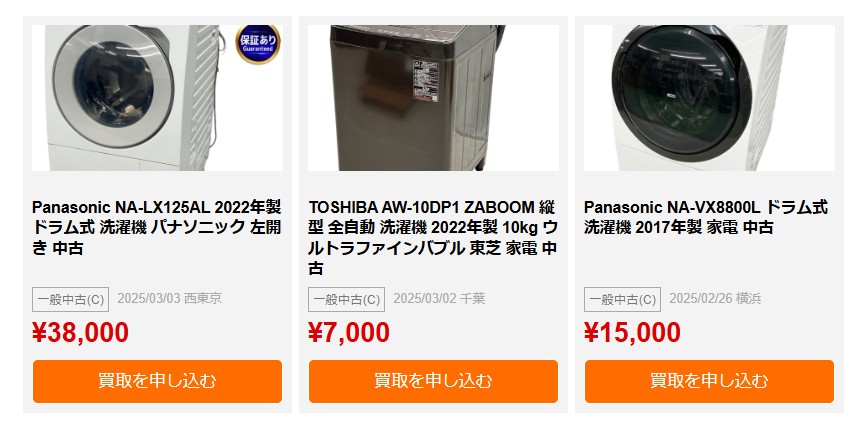Select the ¥7,000 price
Screen dimensions: 855x421
[x=349, y=333]
